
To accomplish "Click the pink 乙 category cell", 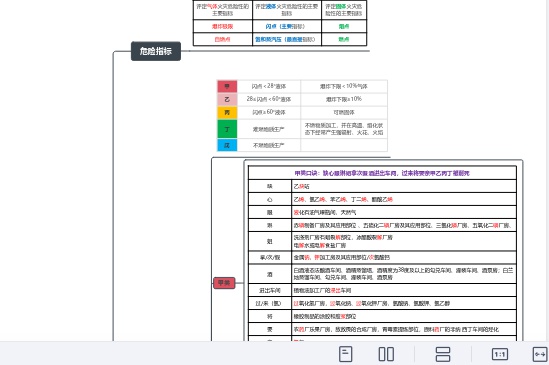I will [x=227, y=99].
